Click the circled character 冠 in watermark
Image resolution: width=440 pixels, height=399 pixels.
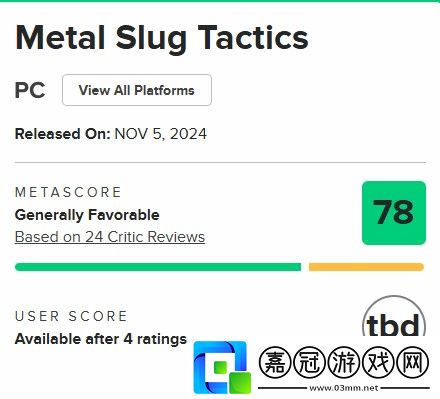pos(310,362)
